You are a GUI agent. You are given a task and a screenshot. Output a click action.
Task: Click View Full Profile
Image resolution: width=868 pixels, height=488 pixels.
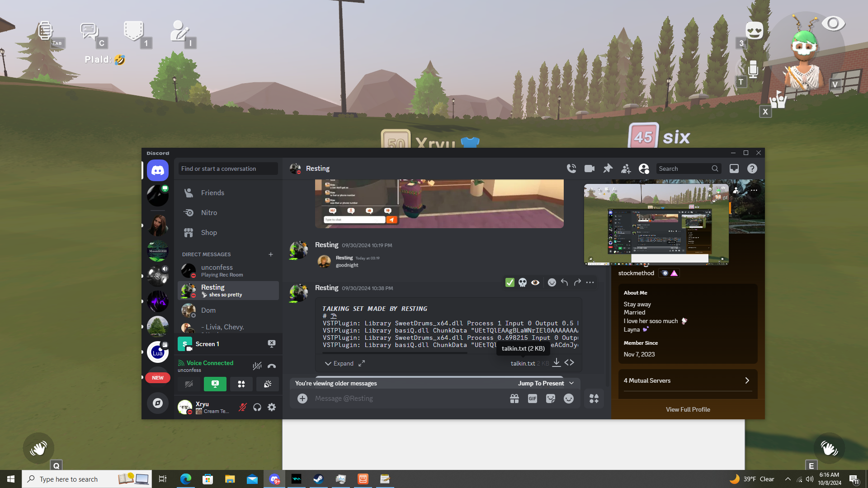click(688, 409)
